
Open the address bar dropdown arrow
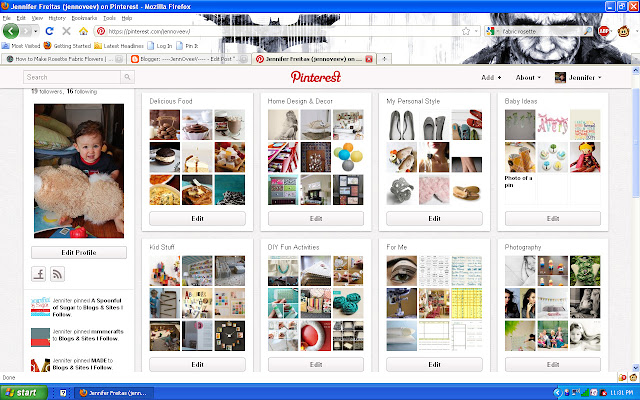(x=476, y=31)
